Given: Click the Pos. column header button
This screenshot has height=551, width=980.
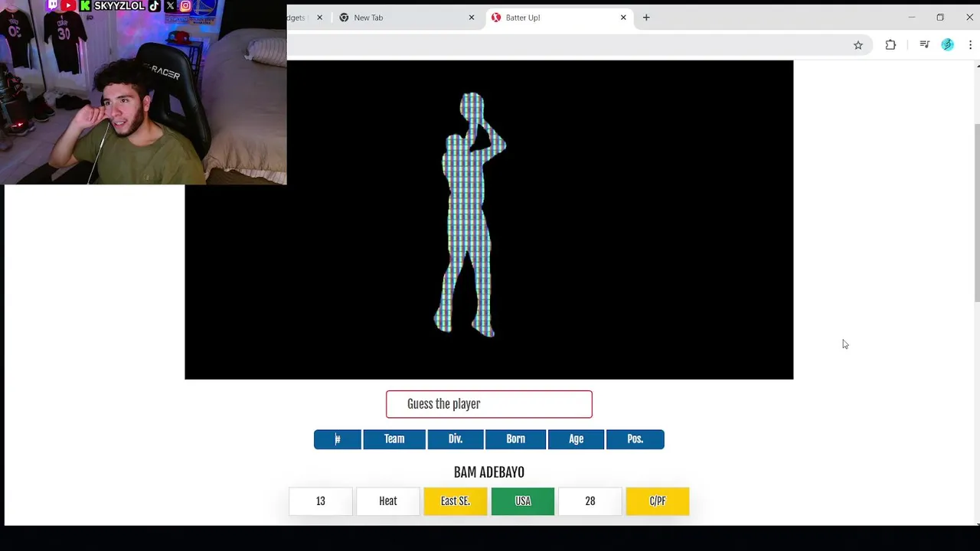Looking at the screenshot, I should pos(635,439).
